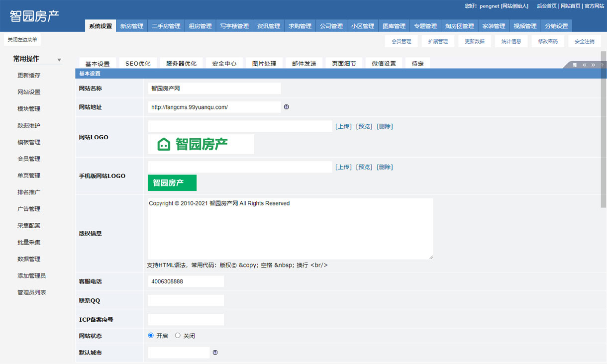Viewport: 607px width, 364px height.
Task: Click the 智园房产 header logo
Action: [34, 16]
